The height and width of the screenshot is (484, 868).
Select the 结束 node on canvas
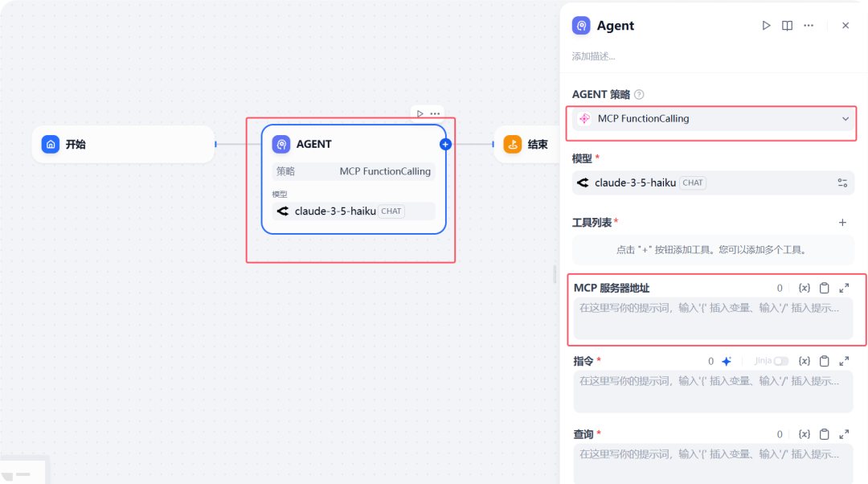(x=526, y=145)
